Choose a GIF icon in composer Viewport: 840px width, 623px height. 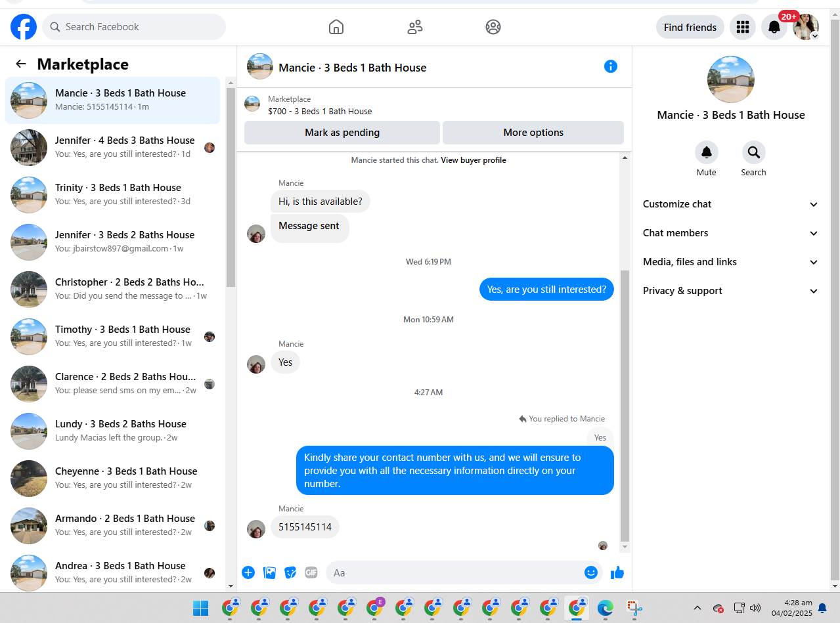[311, 572]
